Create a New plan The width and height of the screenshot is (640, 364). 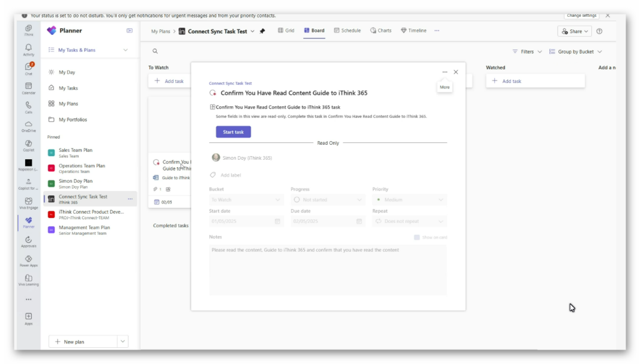point(83,342)
